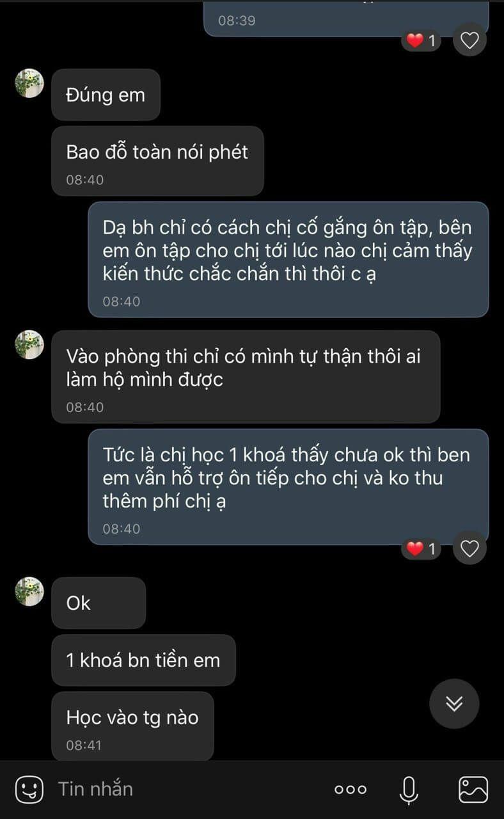Image resolution: width=504 pixels, height=819 pixels.
Task: Select the 'Bao đỗ toàn nói phét' message
Action: click(x=157, y=161)
